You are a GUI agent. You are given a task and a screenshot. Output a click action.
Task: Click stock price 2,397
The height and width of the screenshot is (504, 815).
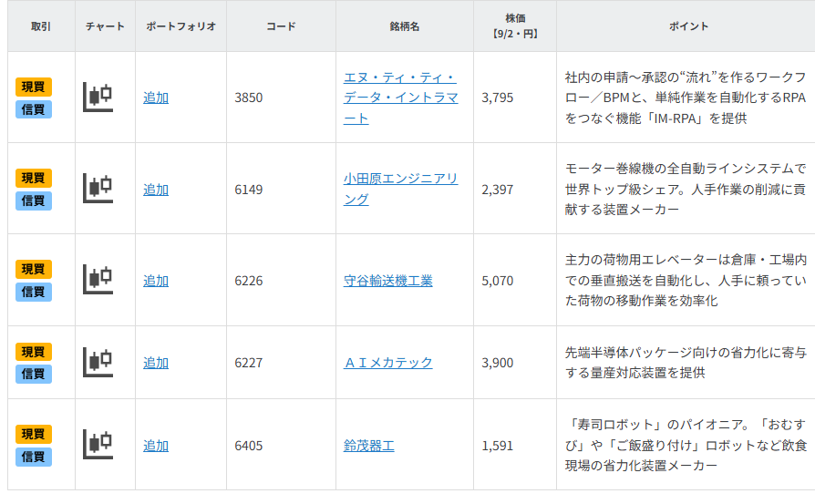coord(498,190)
